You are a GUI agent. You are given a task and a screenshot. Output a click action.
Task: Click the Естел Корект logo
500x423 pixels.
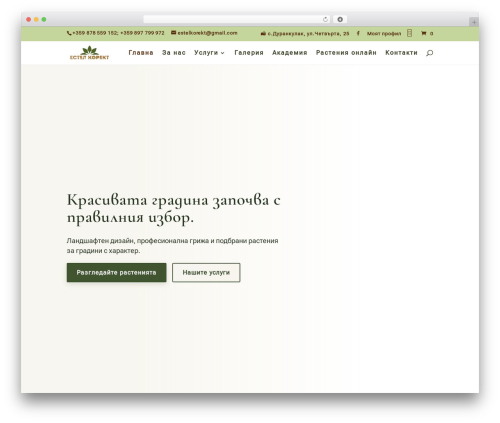click(89, 53)
